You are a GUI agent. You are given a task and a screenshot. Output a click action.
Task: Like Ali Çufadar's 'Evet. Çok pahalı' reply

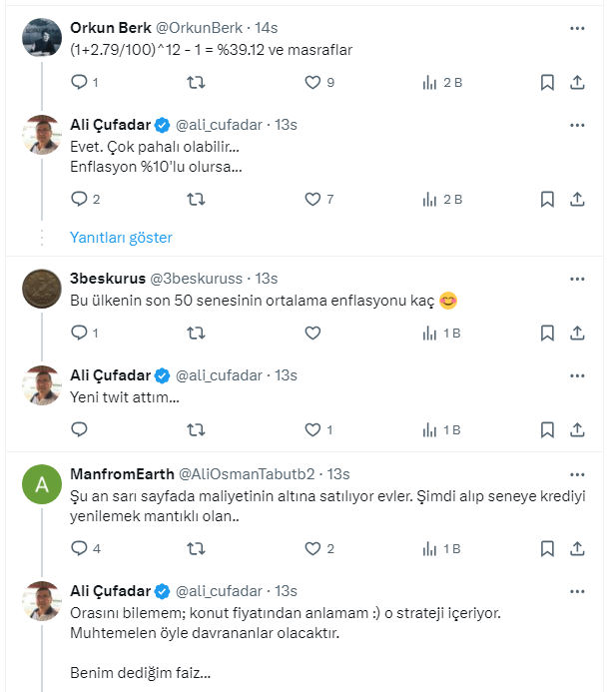click(x=312, y=199)
